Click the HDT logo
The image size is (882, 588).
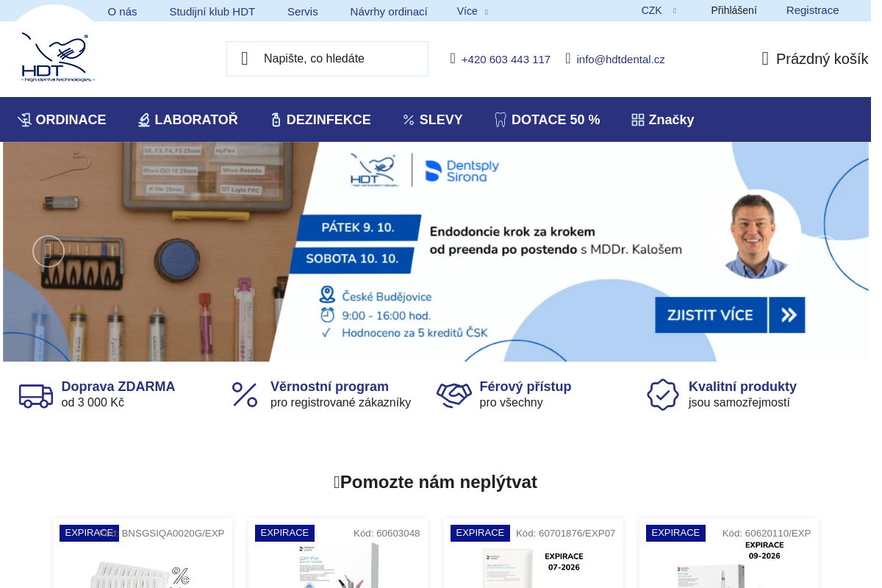coord(57,56)
